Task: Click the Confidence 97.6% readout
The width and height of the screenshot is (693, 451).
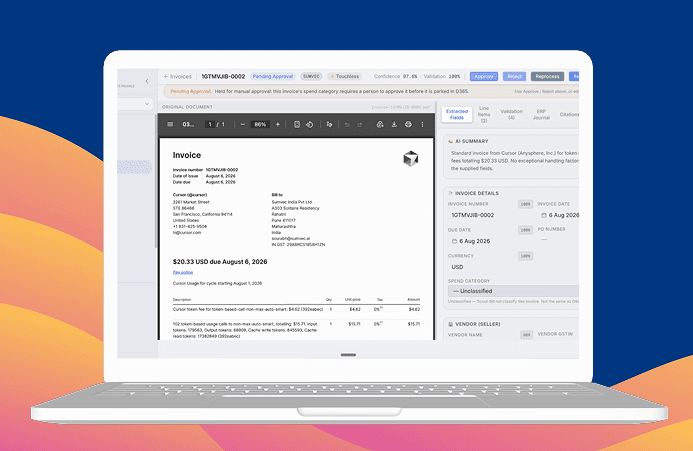Action: click(x=396, y=76)
